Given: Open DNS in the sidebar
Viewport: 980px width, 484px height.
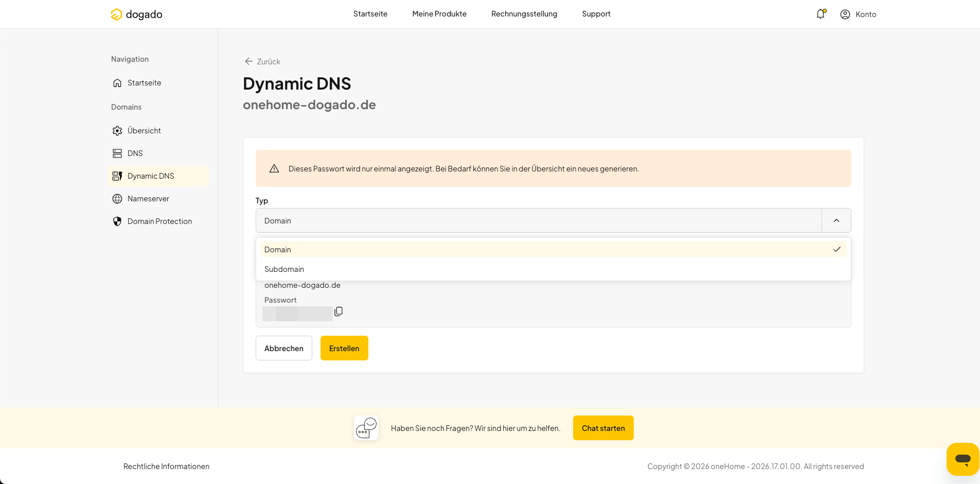Looking at the screenshot, I should pyautogui.click(x=135, y=153).
